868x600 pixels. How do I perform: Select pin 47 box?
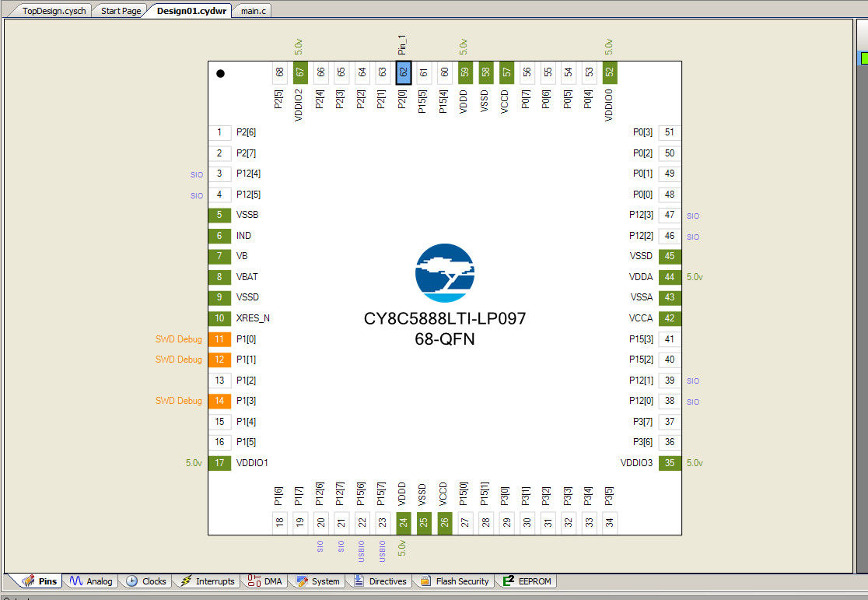pyautogui.click(x=670, y=215)
